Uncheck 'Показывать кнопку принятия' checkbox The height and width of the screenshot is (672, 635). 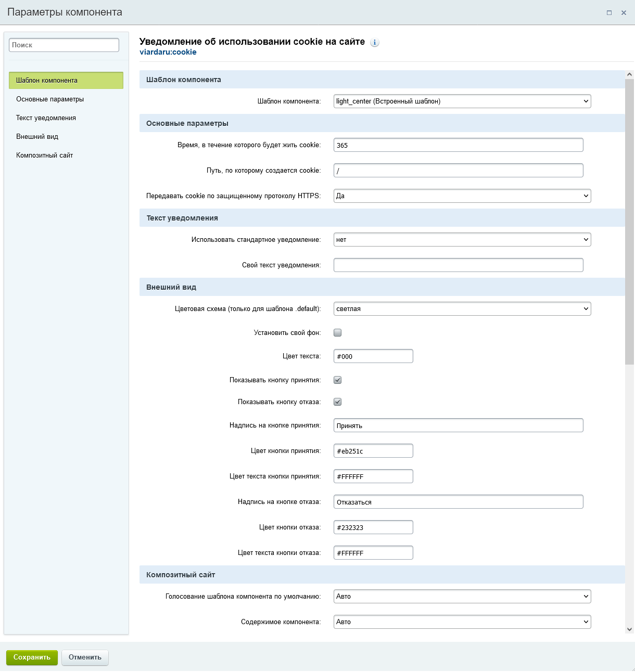click(338, 380)
